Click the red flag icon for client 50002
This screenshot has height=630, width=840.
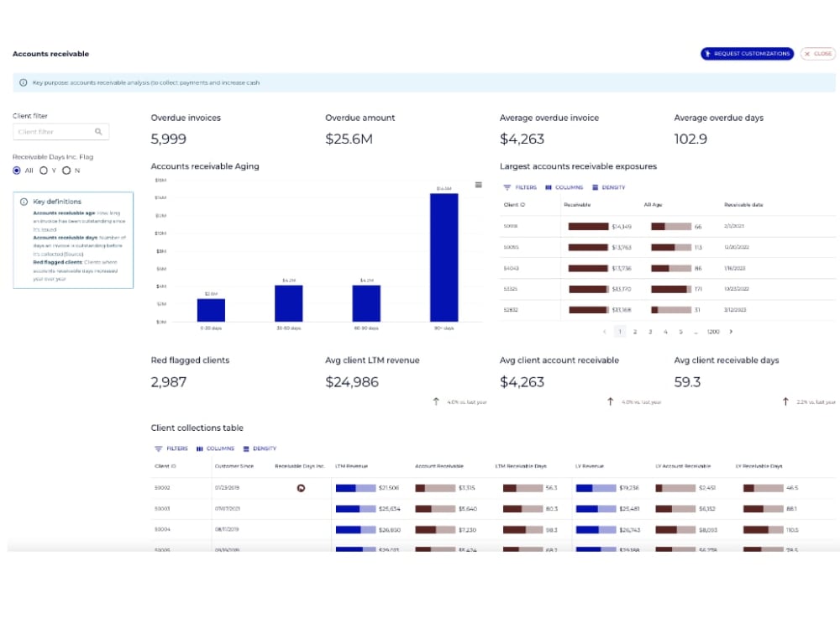(x=301, y=488)
